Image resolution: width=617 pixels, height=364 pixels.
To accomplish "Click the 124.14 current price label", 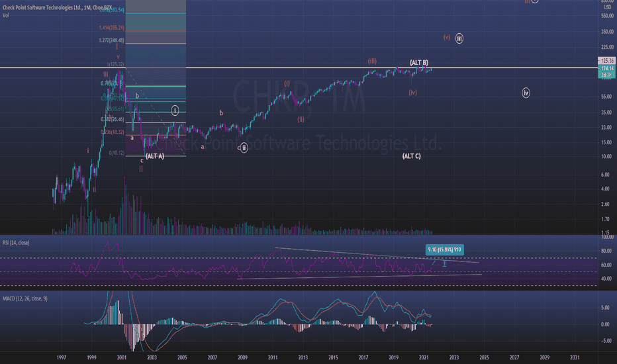I will (606, 68).
